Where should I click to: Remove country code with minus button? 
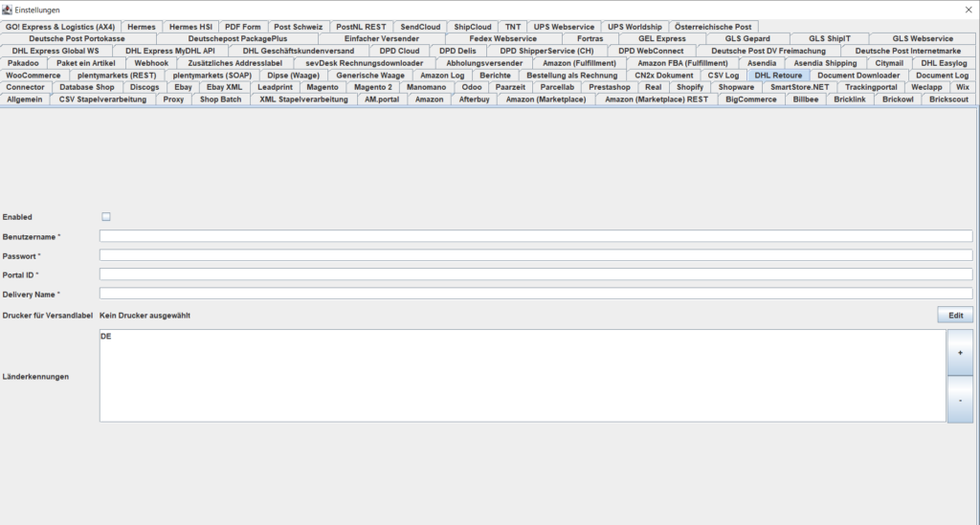[960, 400]
